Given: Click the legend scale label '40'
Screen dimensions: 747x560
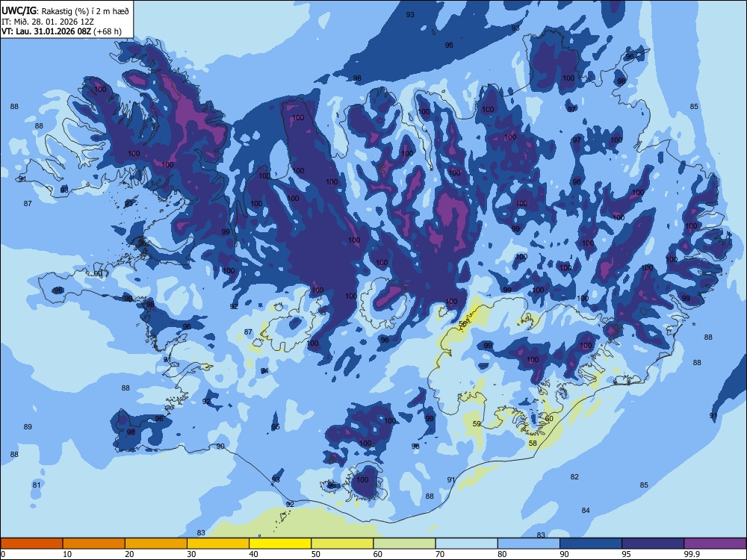Looking at the screenshot, I should coord(253,554).
